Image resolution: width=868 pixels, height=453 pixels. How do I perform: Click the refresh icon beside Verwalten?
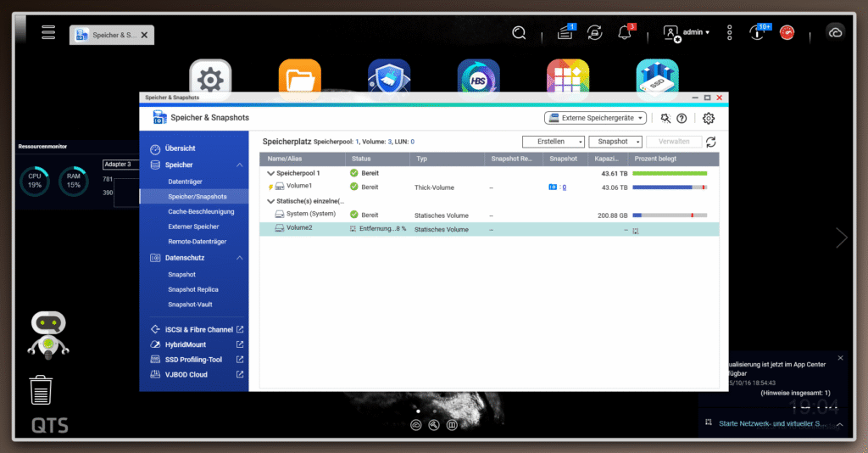(x=710, y=142)
